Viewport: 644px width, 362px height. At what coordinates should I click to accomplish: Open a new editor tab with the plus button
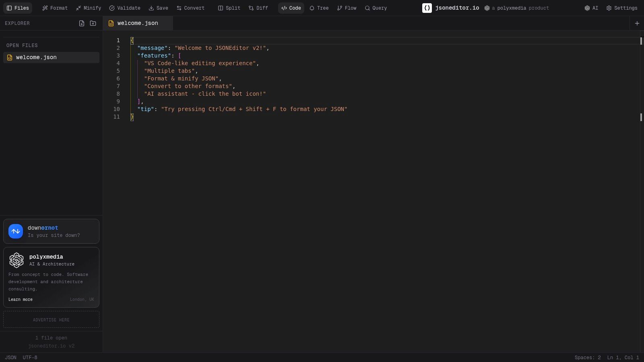tap(637, 23)
